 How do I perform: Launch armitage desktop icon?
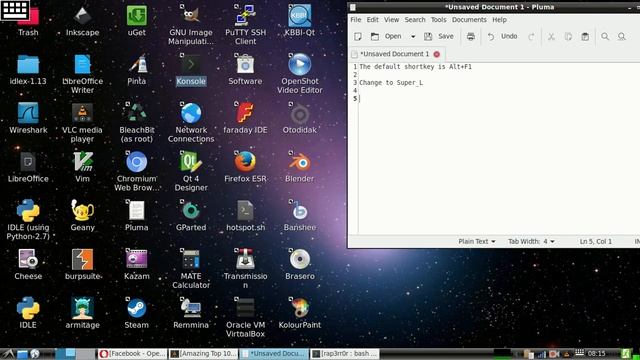coord(82,313)
